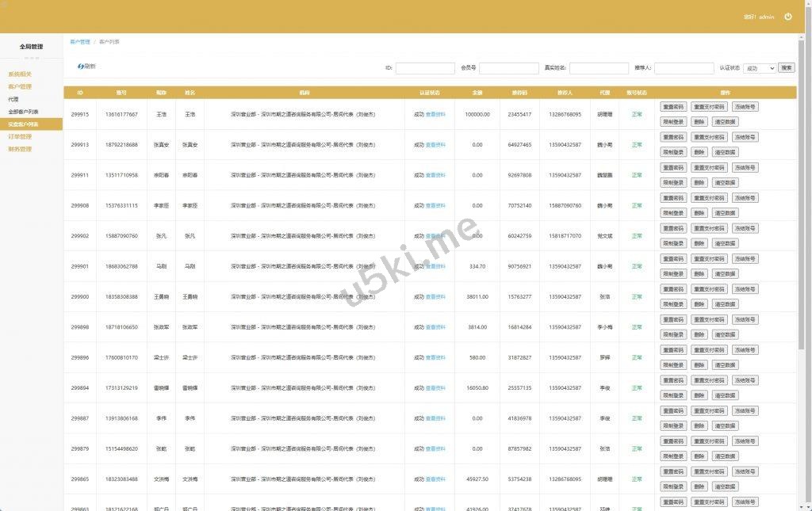This screenshot has width=812, height=511.
Task: Click 冻结账号 for user 299913
Action: [x=745, y=137]
